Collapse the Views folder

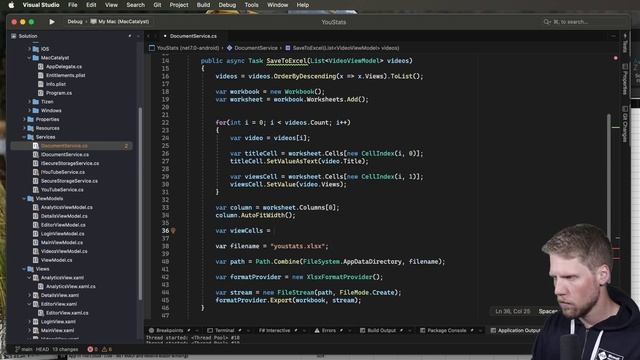24,269
